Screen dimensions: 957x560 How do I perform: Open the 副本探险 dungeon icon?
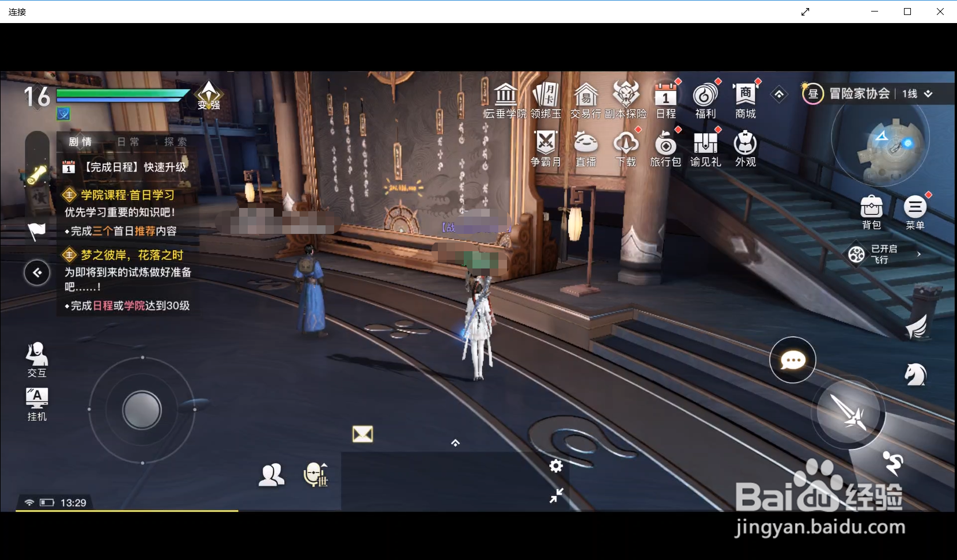click(x=626, y=100)
